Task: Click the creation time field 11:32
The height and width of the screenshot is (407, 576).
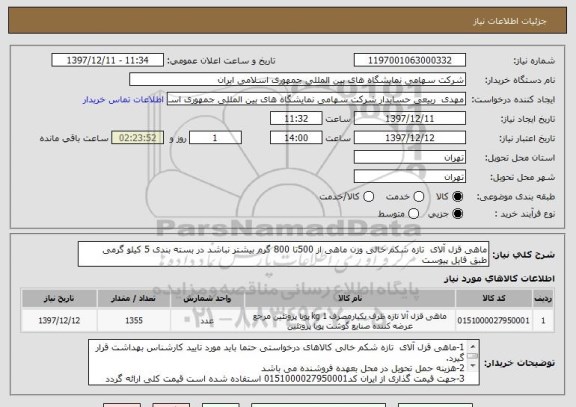Action: [x=296, y=119]
